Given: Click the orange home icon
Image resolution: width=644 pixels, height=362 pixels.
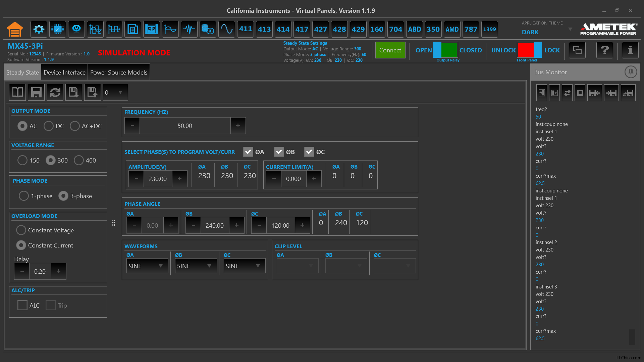Looking at the screenshot, I should (x=15, y=29).
